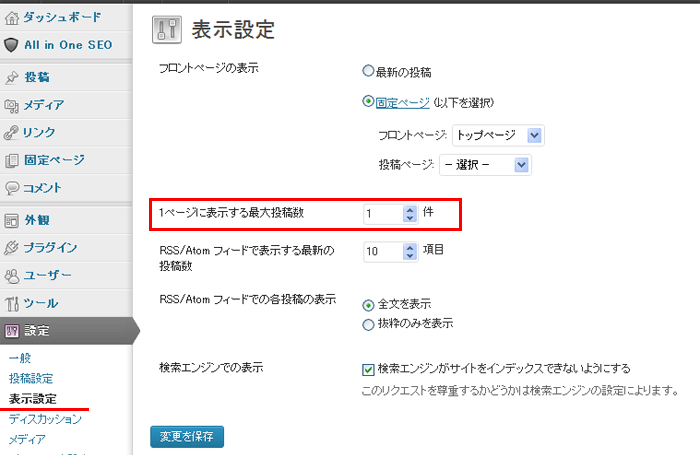The image size is (700, 455).
Task: Click the Links chain icon
Action: click(11, 132)
